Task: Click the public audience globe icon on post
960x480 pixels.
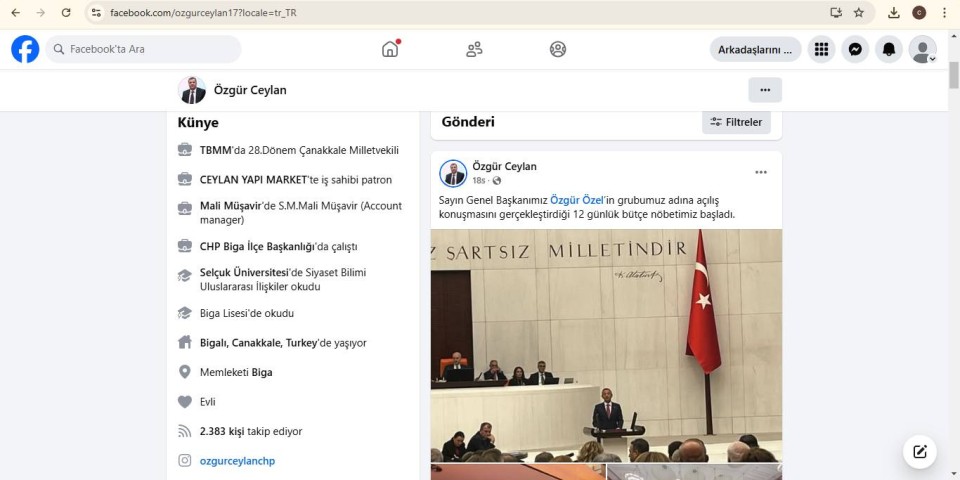Action: point(497,181)
